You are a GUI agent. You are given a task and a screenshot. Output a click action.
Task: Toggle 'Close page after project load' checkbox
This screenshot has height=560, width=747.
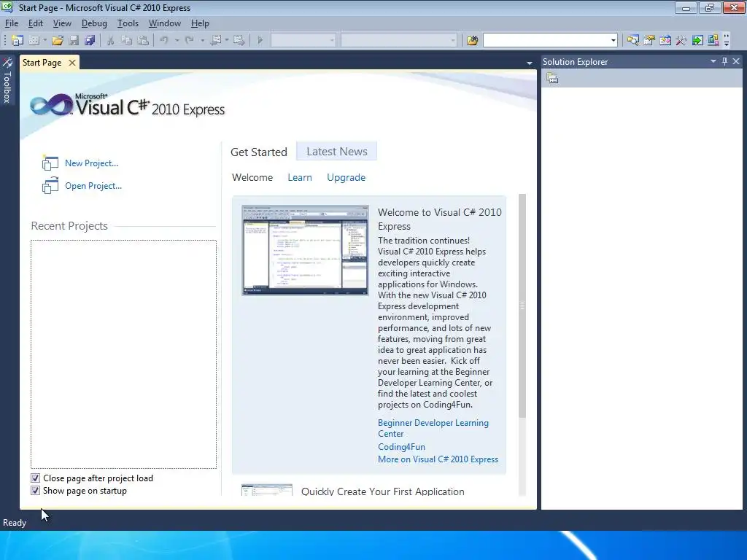point(35,478)
